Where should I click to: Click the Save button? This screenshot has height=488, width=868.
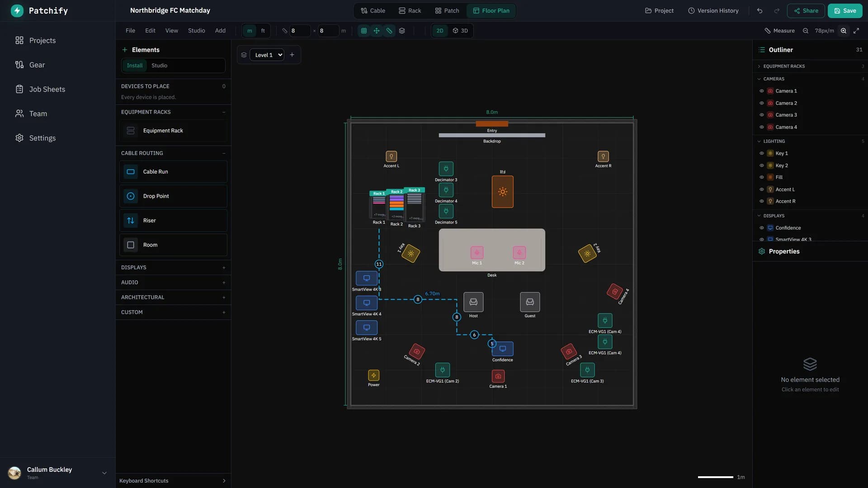(x=845, y=11)
